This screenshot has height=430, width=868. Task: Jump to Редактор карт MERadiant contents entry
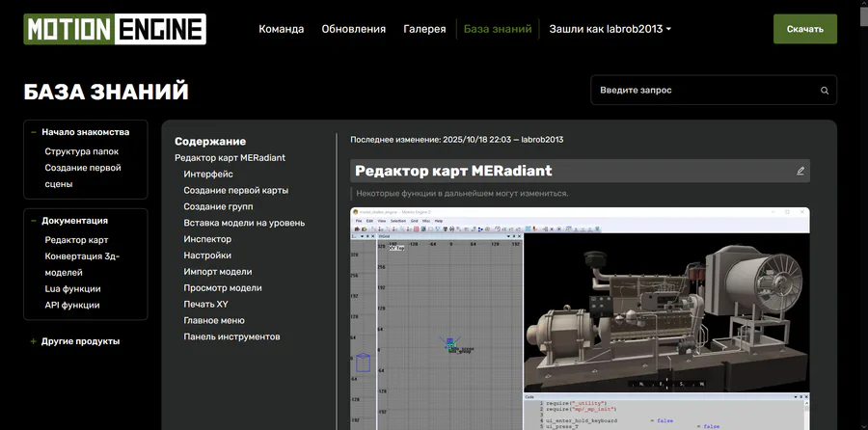(x=230, y=158)
